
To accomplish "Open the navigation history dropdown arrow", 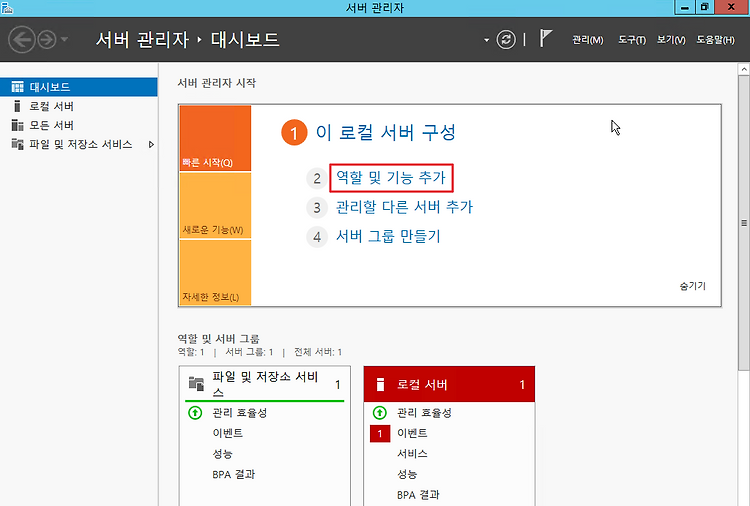I will click(65, 39).
